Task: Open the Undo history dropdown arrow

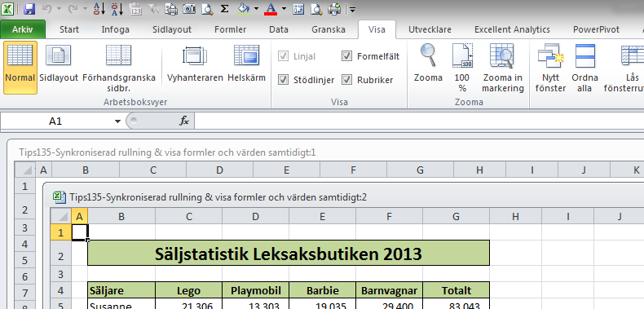Action: click(60, 9)
